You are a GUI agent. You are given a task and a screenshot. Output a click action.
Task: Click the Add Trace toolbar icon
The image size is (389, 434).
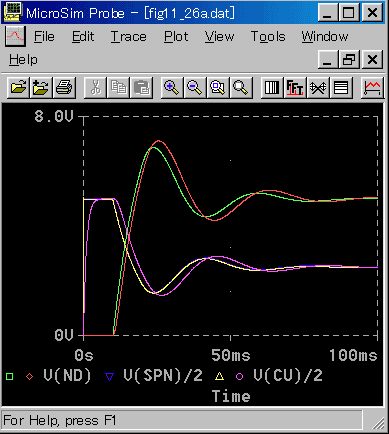click(x=372, y=88)
